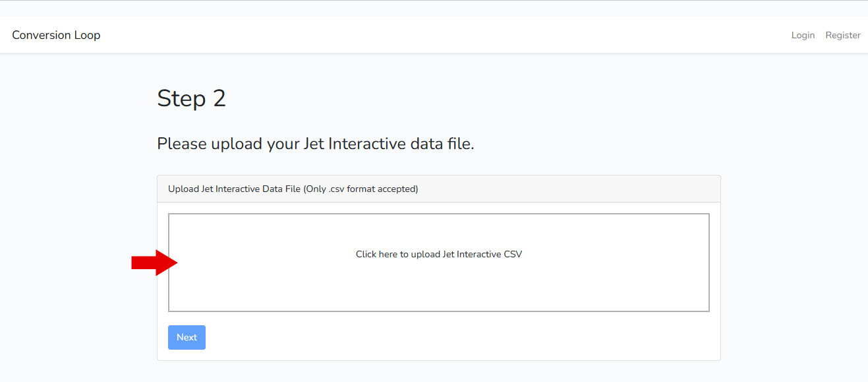Click the left border of the upload box
868x382 pixels.
(169, 290)
